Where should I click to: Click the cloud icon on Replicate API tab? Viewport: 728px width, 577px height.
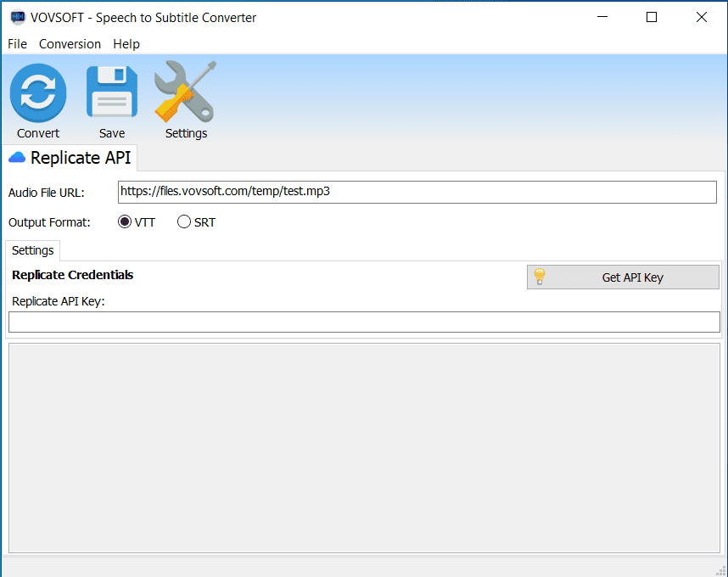[17, 158]
